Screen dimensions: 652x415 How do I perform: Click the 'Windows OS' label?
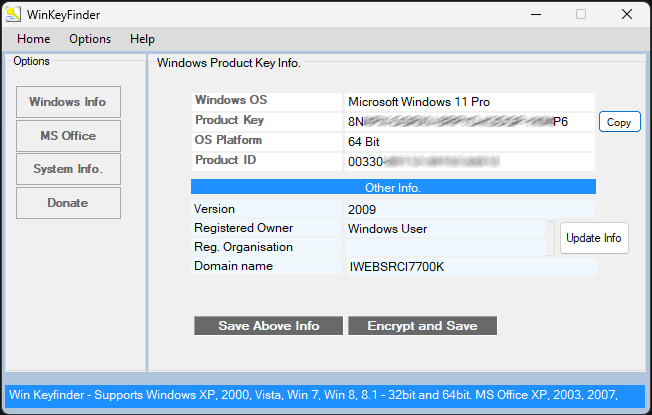[x=231, y=100]
